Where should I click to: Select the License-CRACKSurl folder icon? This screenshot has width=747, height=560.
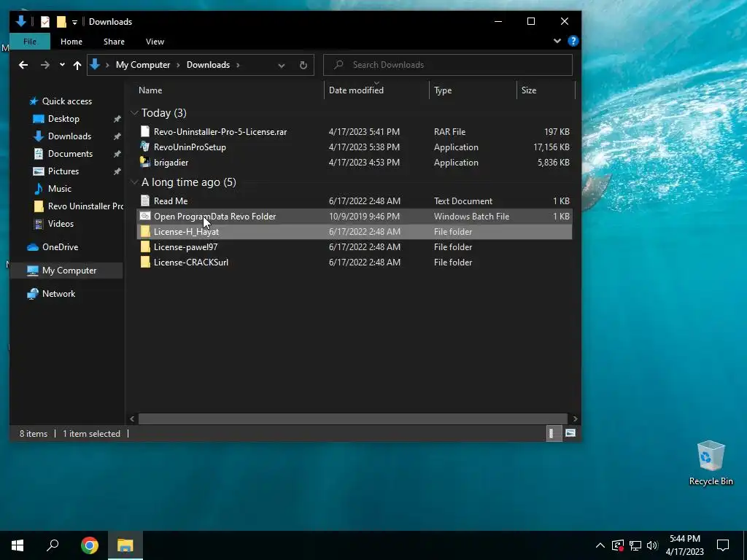pos(145,262)
